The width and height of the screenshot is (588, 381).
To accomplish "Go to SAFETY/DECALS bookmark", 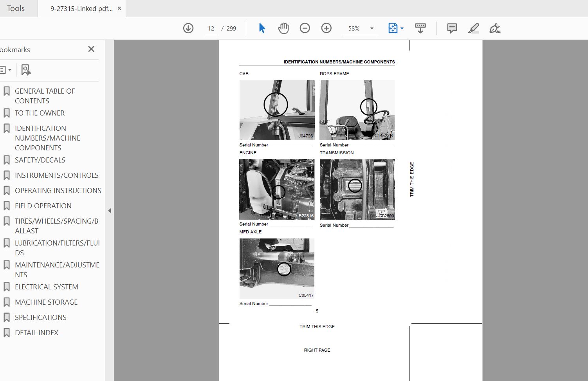I will pyautogui.click(x=40, y=160).
